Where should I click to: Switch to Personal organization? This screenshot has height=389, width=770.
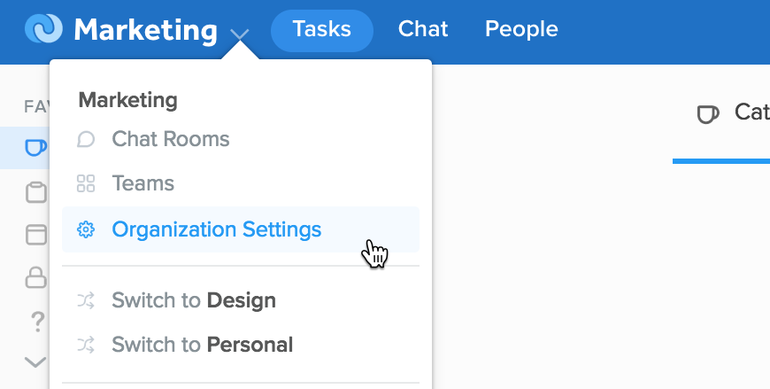click(x=241, y=345)
